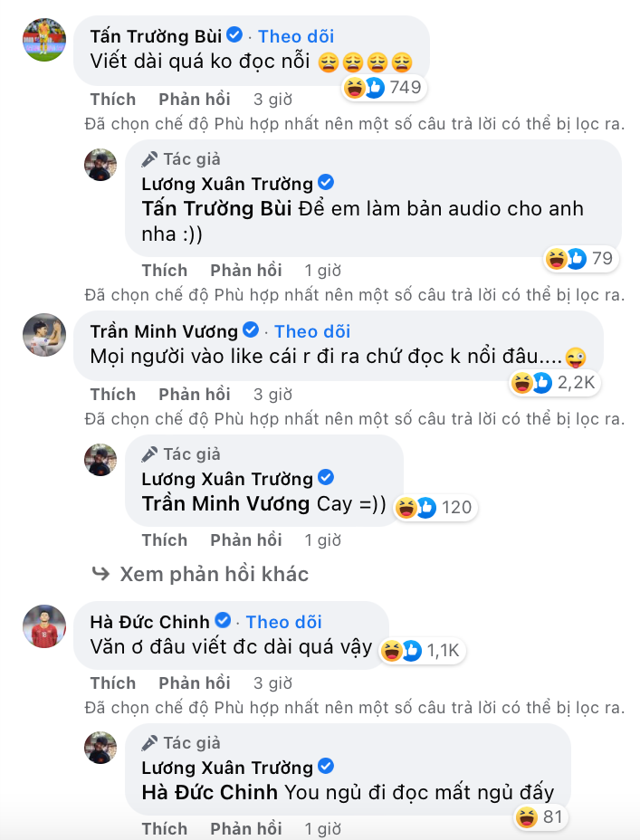The height and width of the screenshot is (840, 640).
Task: Like the first comment using Thích
Action: [112, 99]
